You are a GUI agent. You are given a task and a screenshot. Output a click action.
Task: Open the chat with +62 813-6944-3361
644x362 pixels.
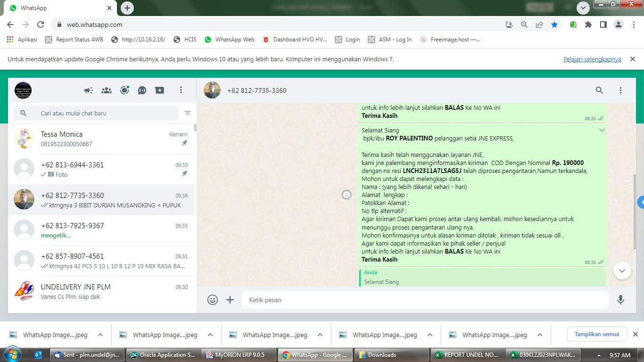(x=101, y=169)
